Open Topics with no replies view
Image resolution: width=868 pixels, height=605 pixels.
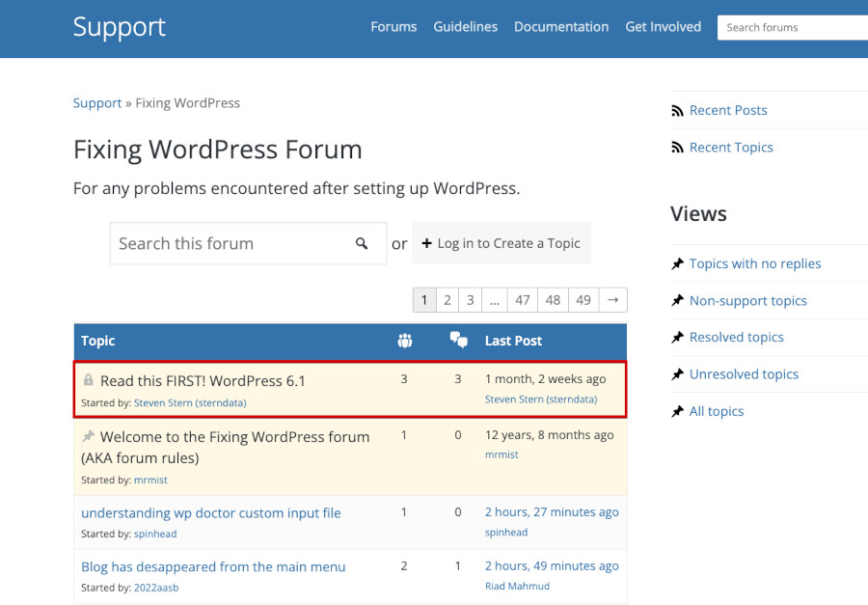pyautogui.click(x=755, y=263)
